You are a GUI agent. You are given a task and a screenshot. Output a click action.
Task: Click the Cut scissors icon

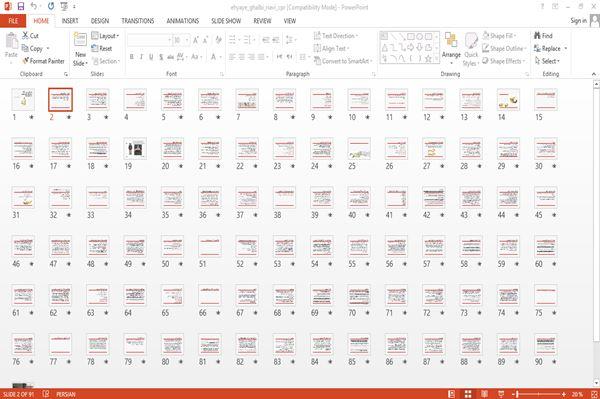(25, 36)
